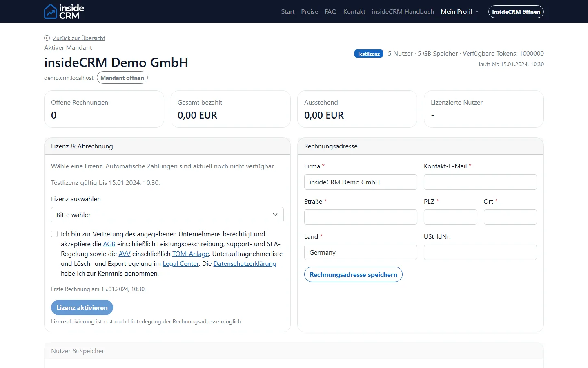
Task: Focus the Ort input field
Action: pyautogui.click(x=510, y=217)
